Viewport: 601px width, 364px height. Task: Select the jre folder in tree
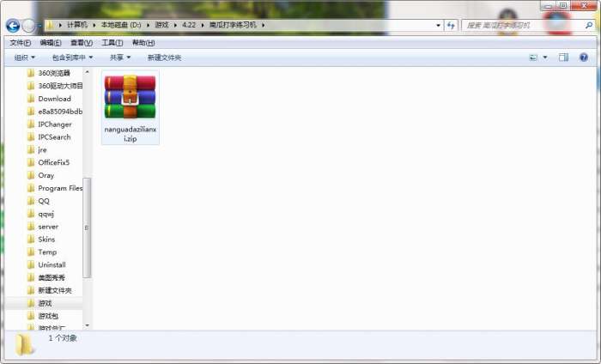[42, 150]
